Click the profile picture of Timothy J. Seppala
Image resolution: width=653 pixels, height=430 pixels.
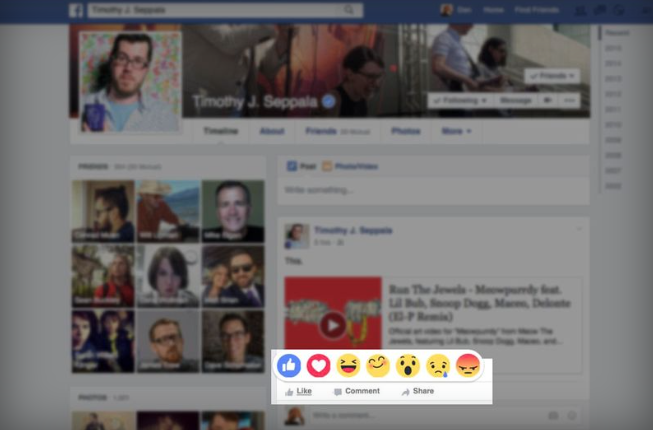pos(130,82)
